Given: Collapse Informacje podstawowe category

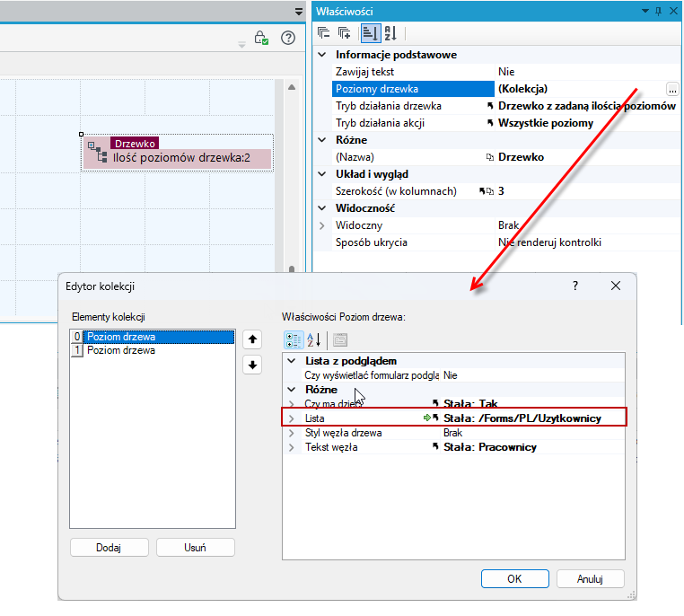Looking at the screenshot, I should click(322, 55).
